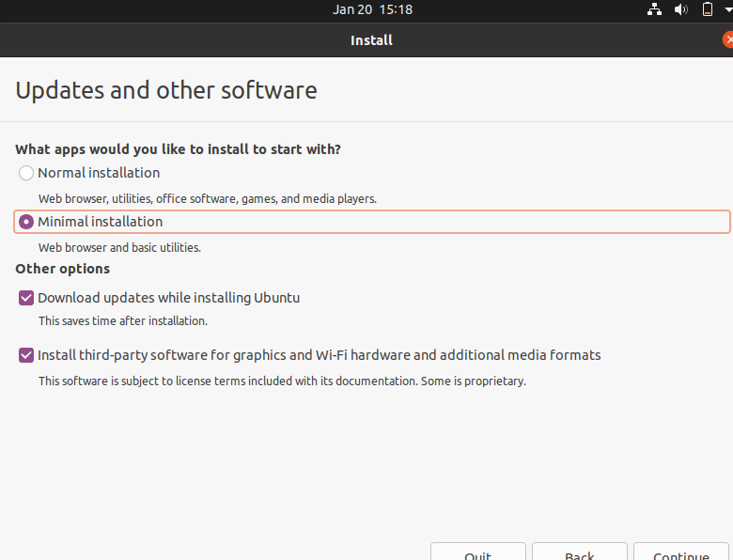The height and width of the screenshot is (560, 733).
Task: Click the 'Updates and other software' heading
Action: [x=166, y=91]
